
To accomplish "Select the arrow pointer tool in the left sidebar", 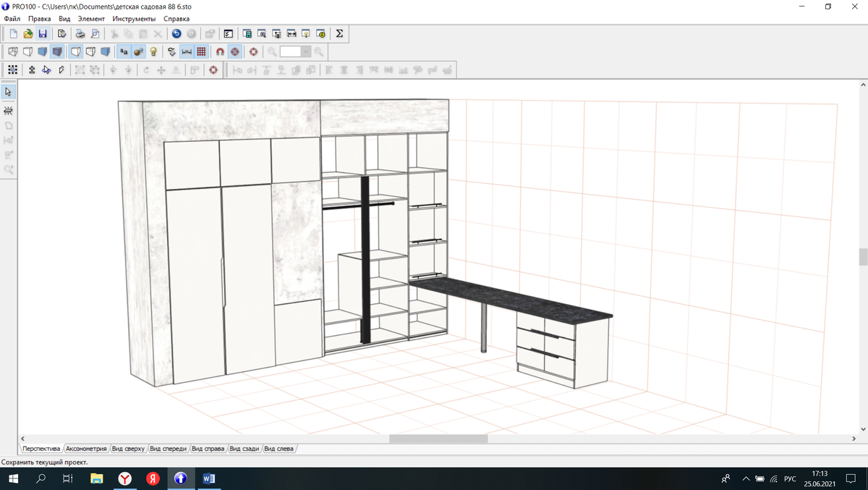I will tap(8, 92).
